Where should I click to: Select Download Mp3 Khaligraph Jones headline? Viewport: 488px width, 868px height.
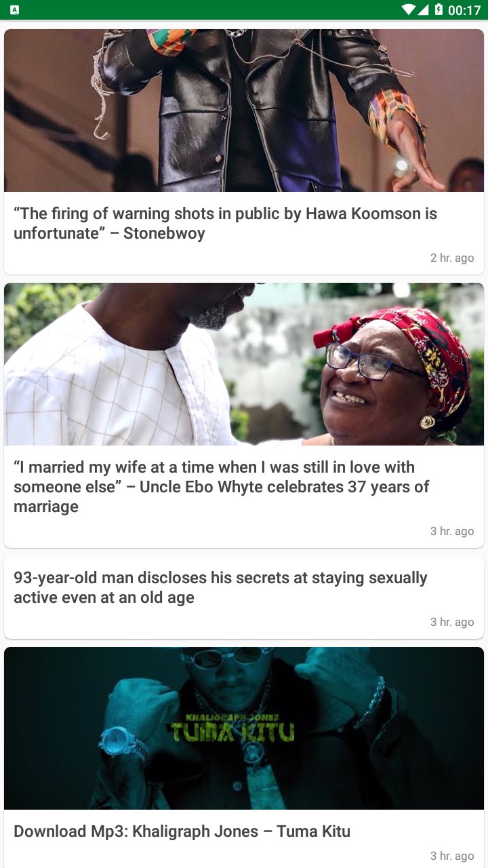click(x=182, y=831)
